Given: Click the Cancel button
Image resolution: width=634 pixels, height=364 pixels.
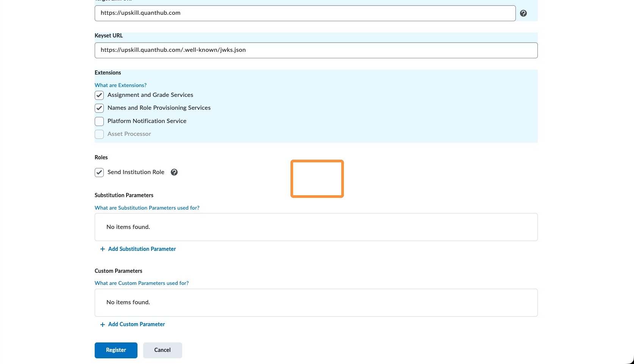Looking at the screenshot, I should (162, 350).
